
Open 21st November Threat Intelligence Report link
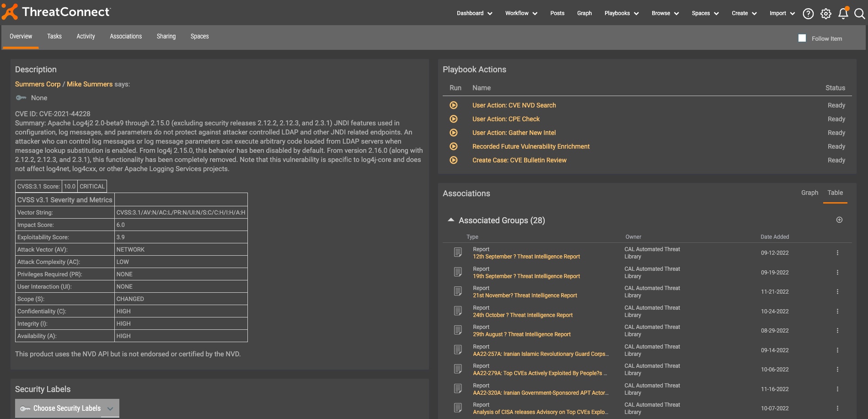point(525,295)
